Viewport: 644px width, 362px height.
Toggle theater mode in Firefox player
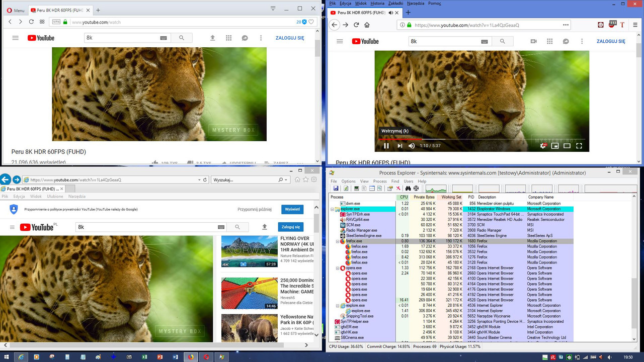coord(567,146)
